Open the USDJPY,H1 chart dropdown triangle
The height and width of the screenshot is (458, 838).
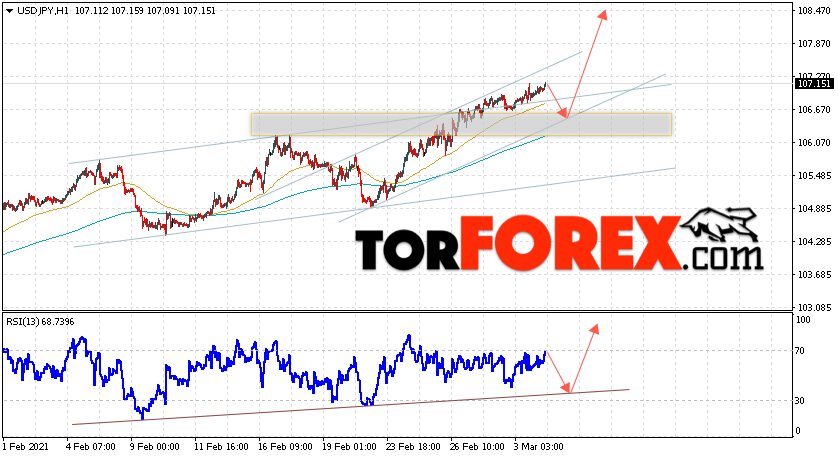coord(9,11)
